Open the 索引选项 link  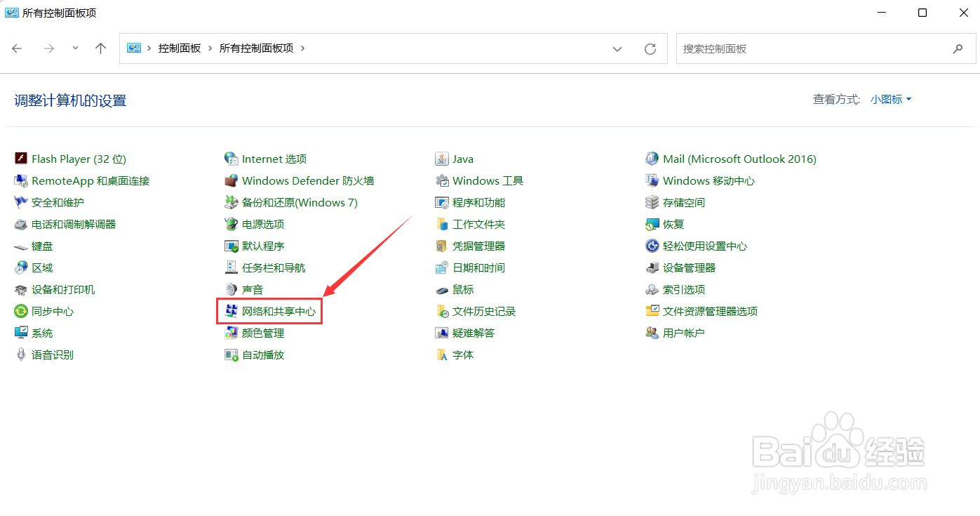684,290
